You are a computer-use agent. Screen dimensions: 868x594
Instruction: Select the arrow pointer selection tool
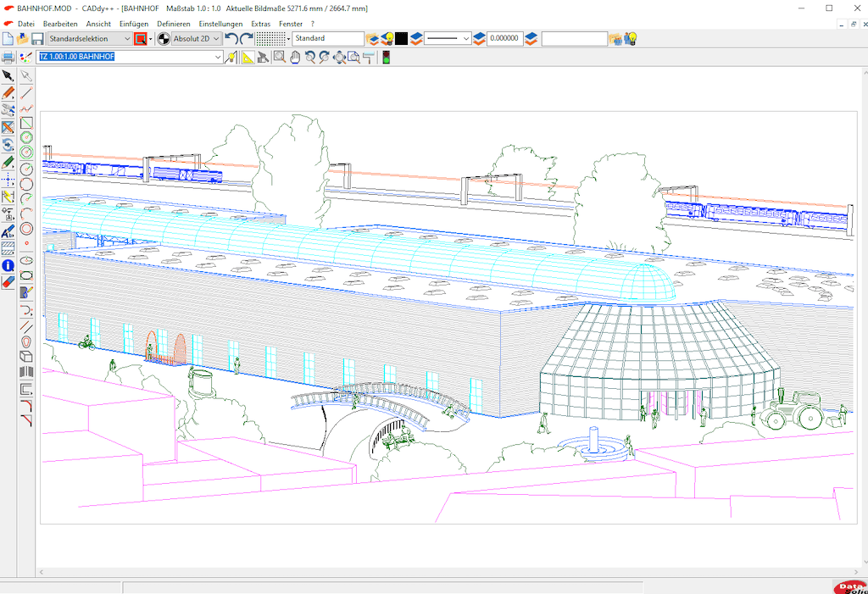pos(8,76)
